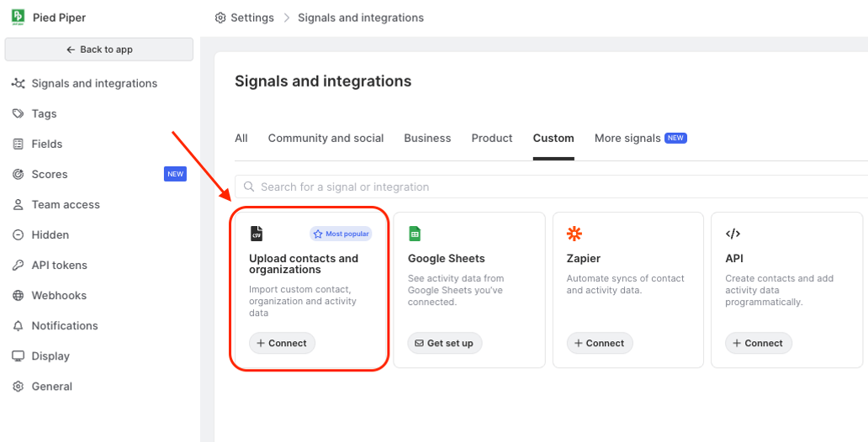This screenshot has height=442, width=868.
Task: Open Webhooks in sidebar
Action: tap(59, 296)
